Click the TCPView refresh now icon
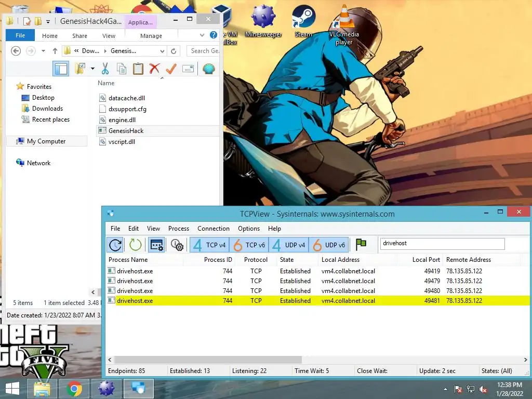The height and width of the screenshot is (399, 532). [x=135, y=245]
